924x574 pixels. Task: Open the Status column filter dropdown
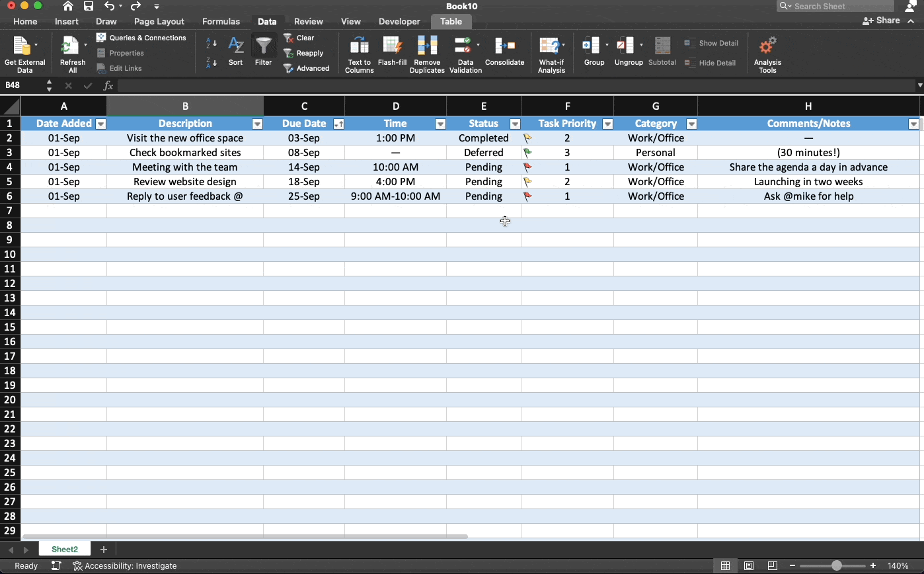point(515,124)
